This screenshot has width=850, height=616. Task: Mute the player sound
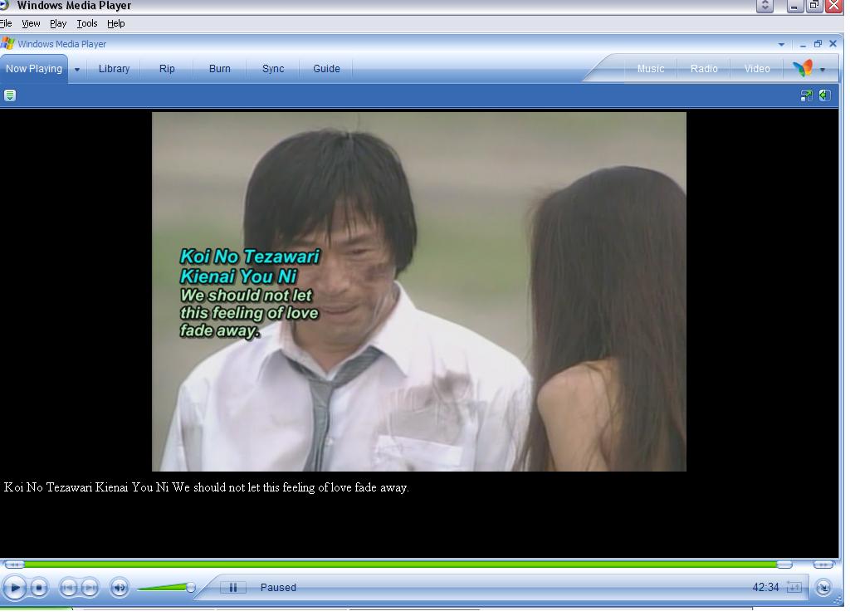[120, 587]
